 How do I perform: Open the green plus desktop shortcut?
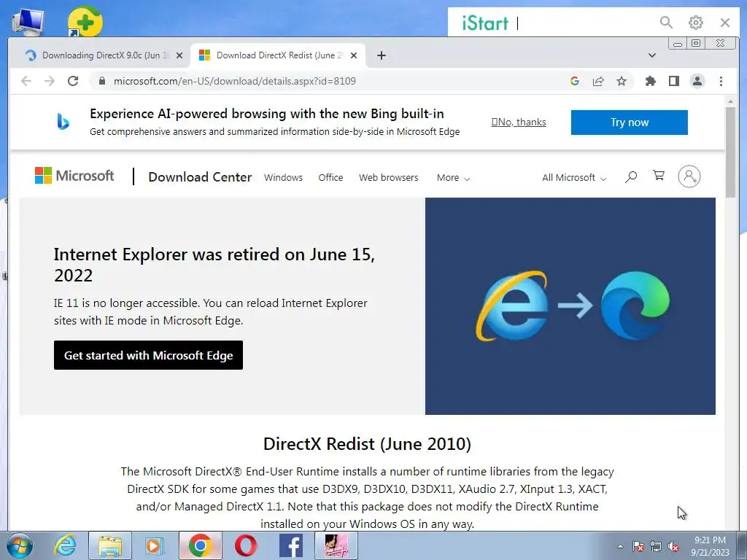85,22
